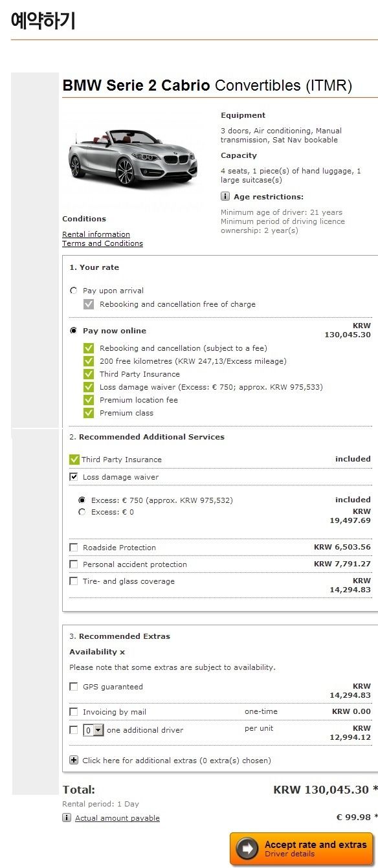Open the Actual amount payable link
This screenshot has height=868, width=378.
[x=117, y=818]
